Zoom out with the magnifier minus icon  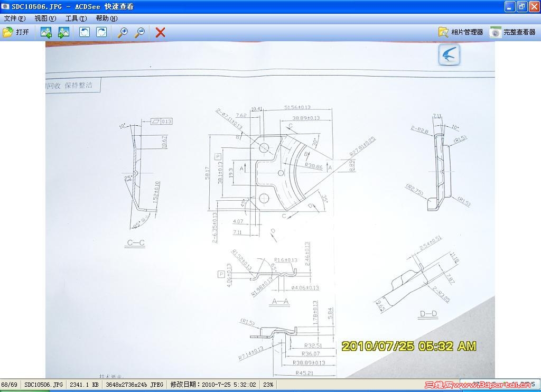[x=139, y=32]
